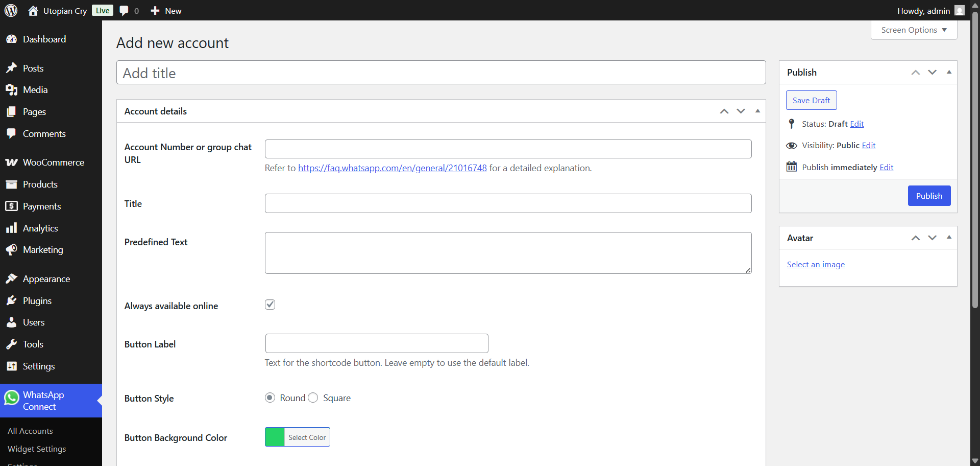Uncheck the Always available online checkbox
This screenshot has width=980, height=466.
(270, 304)
